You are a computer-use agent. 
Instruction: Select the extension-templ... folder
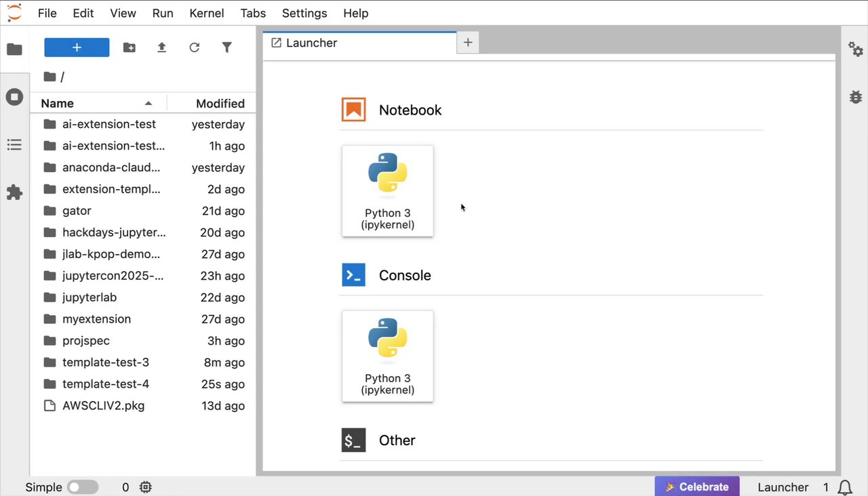pos(143,189)
